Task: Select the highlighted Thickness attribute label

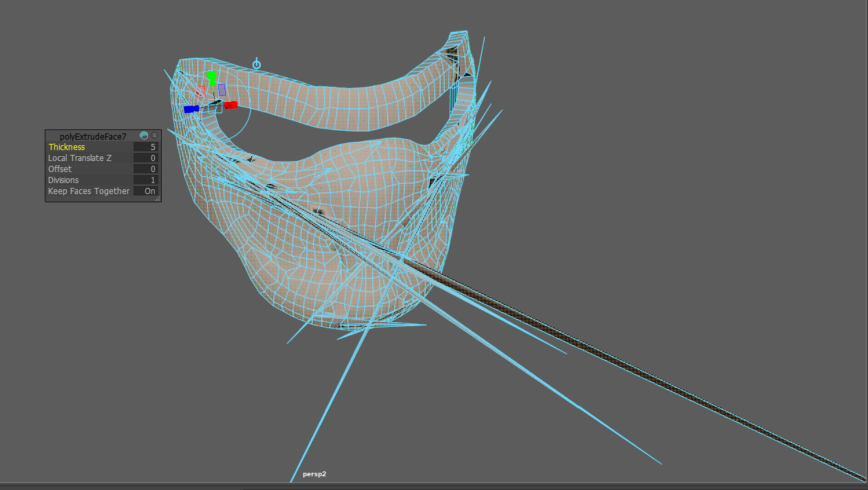Action: coord(67,147)
